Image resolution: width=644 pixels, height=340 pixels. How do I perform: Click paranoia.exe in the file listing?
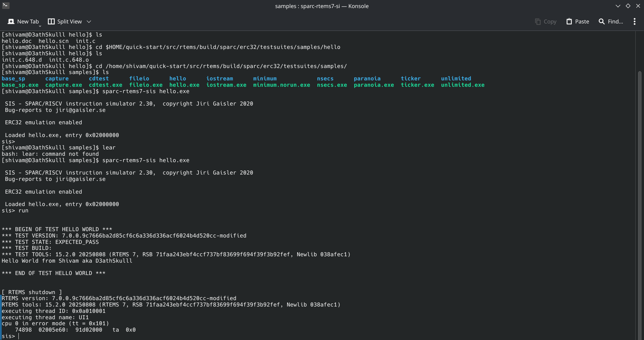pos(374,85)
